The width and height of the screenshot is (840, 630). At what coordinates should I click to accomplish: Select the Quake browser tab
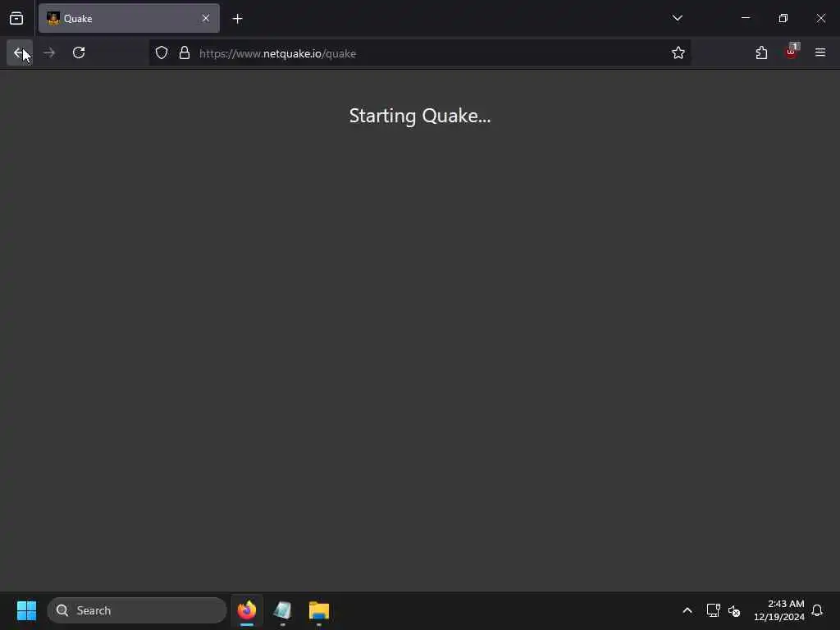click(129, 18)
